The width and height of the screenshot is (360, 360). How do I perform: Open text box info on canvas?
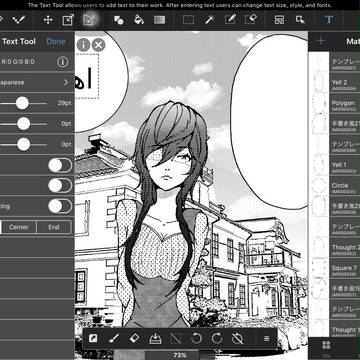point(83,45)
